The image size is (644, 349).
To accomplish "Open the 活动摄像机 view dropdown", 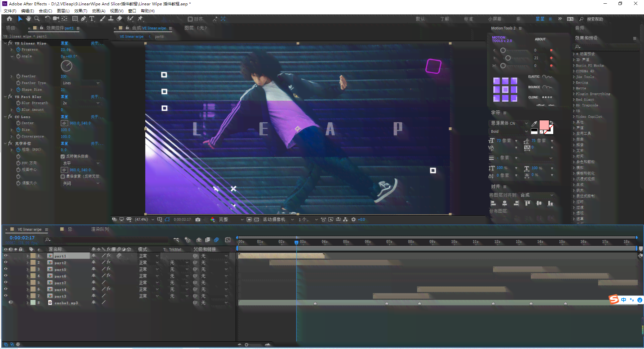I will (278, 220).
